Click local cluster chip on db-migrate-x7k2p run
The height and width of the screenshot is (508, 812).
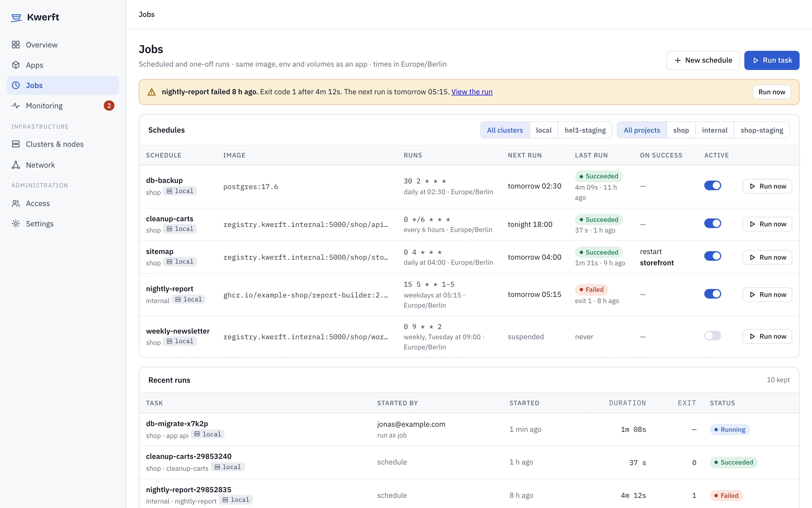coord(208,434)
